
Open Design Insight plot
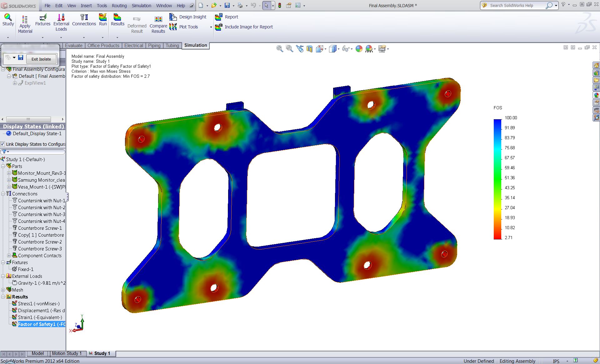click(x=188, y=17)
